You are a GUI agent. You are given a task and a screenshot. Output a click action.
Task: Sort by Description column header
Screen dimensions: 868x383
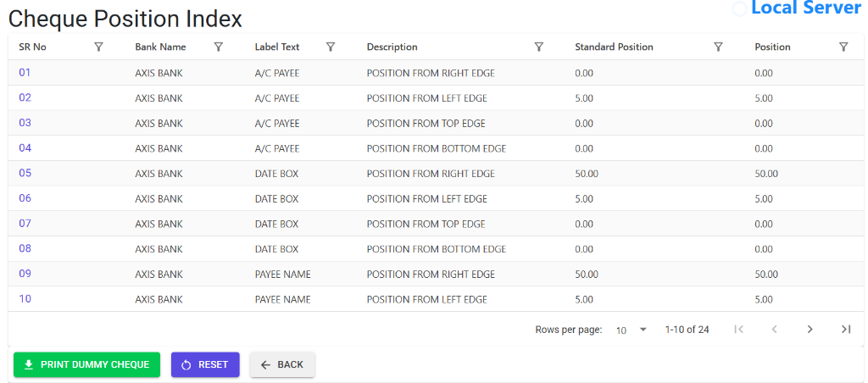[x=392, y=47]
